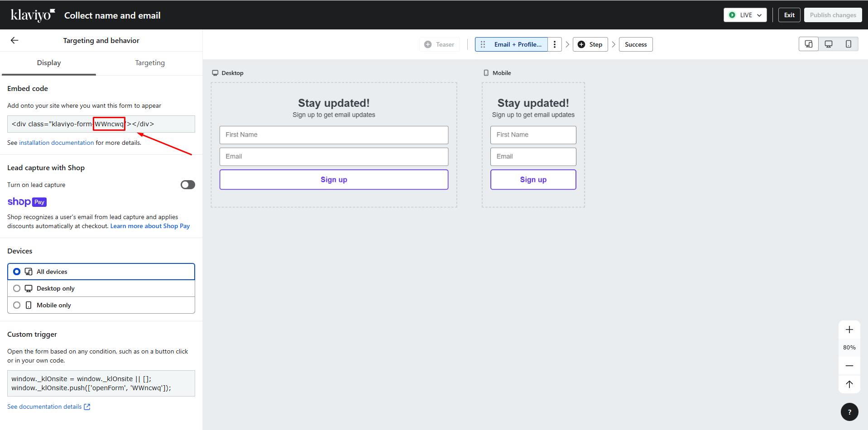Viewport: 868px width, 430px height.
Task: Enable the lead capture toggle
Action: coord(187,185)
